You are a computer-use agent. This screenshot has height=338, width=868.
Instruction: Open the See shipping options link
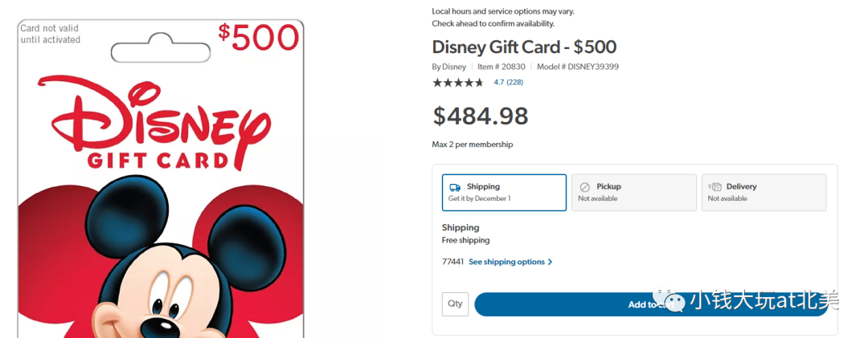pyautogui.click(x=506, y=262)
